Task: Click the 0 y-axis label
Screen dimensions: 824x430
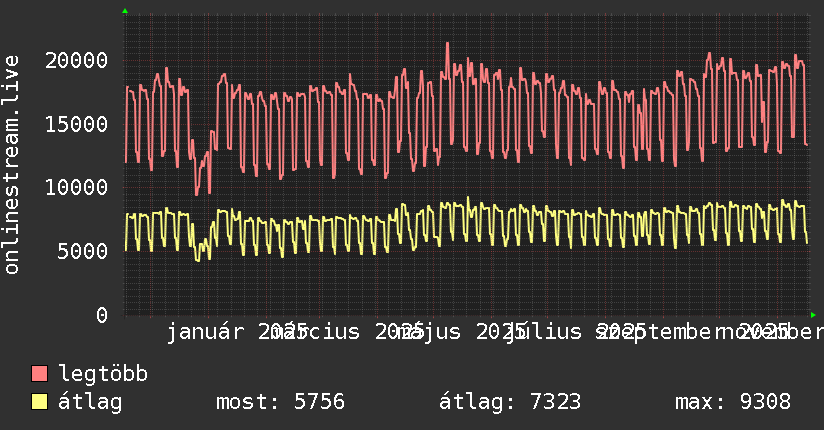Action: tap(102, 315)
